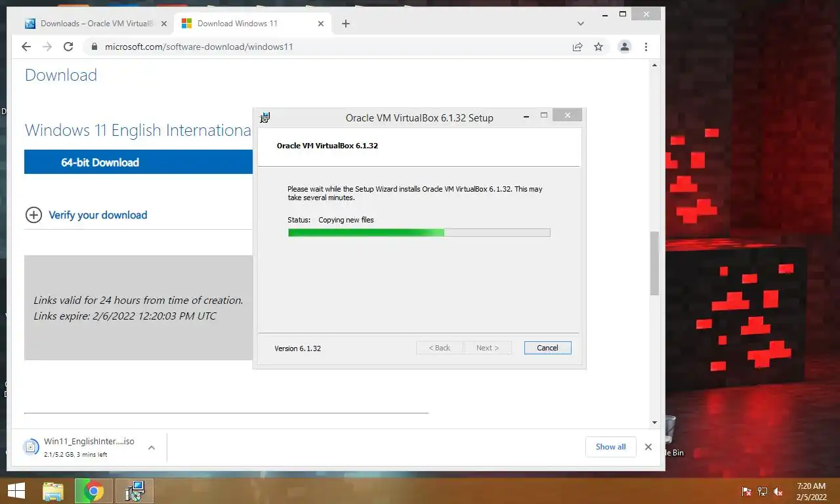Expand the Verify your download plus icon
Image resolution: width=840 pixels, height=504 pixels.
point(33,215)
